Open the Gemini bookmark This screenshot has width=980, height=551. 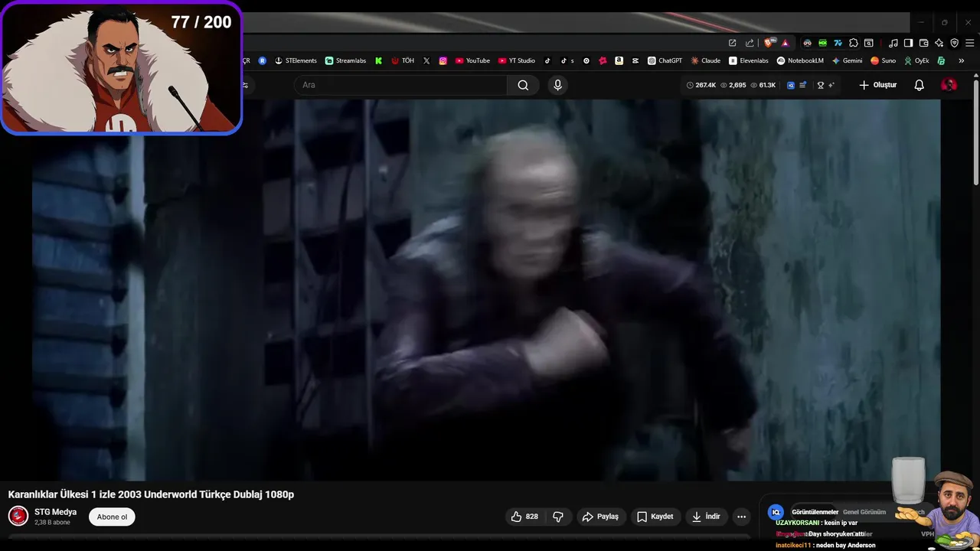(x=847, y=60)
